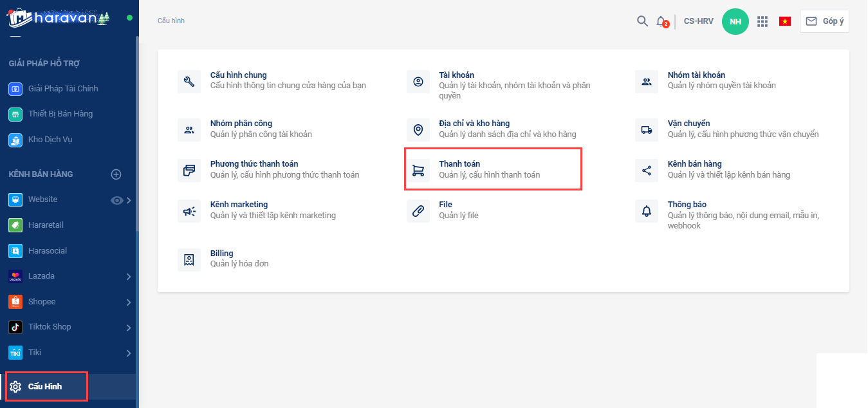Screen dimensions: 868x408
Task: Click the File paperclip icon
Action: tap(418, 211)
